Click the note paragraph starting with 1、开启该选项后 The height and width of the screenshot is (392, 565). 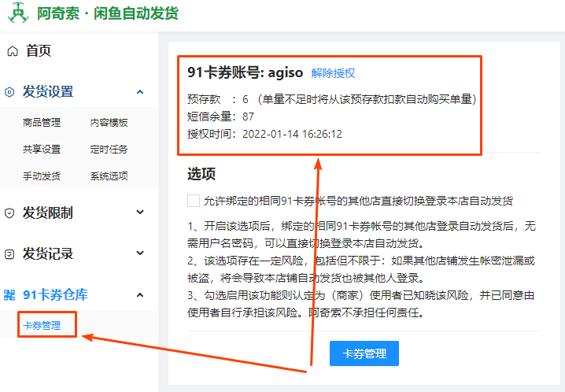[x=361, y=235]
